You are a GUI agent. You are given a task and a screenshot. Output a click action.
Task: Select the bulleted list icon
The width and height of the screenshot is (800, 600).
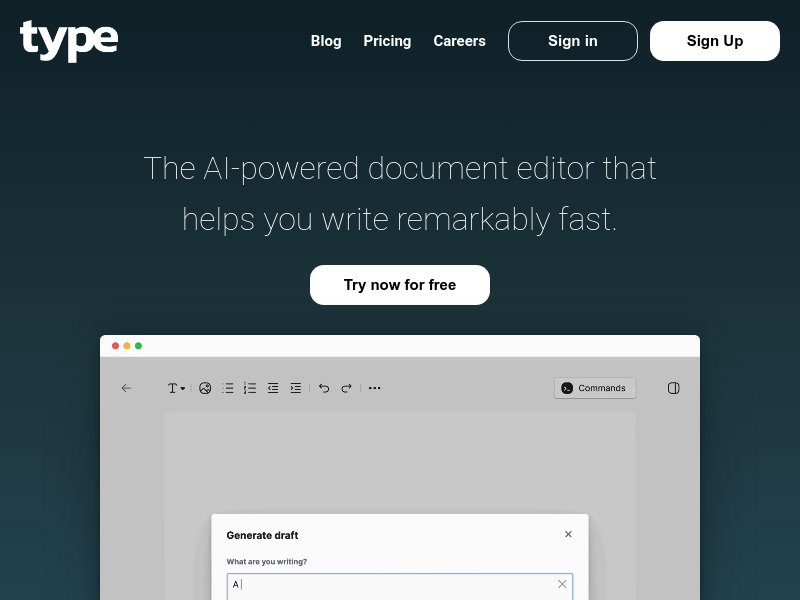pos(228,388)
